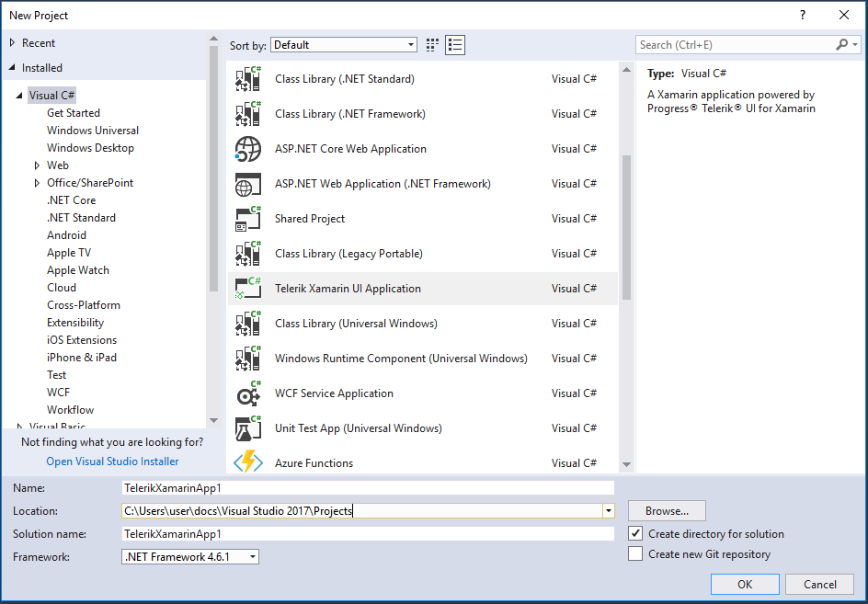Select the iPhone & iPad category

click(82, 358)
